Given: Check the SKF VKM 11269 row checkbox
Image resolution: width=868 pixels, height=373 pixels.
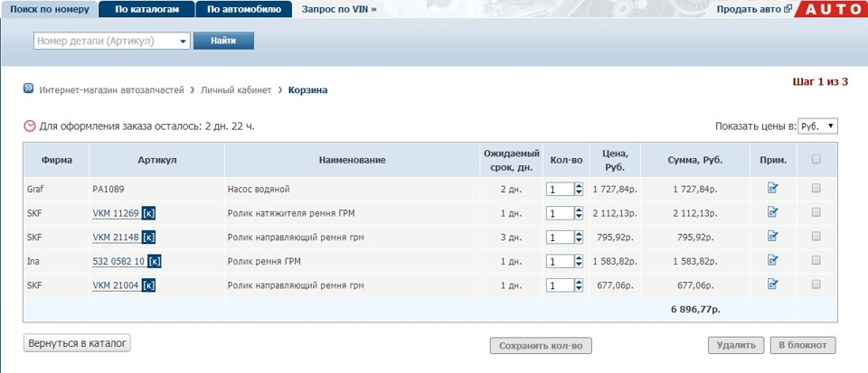Looking at the screenshot, I should [816, 212].
